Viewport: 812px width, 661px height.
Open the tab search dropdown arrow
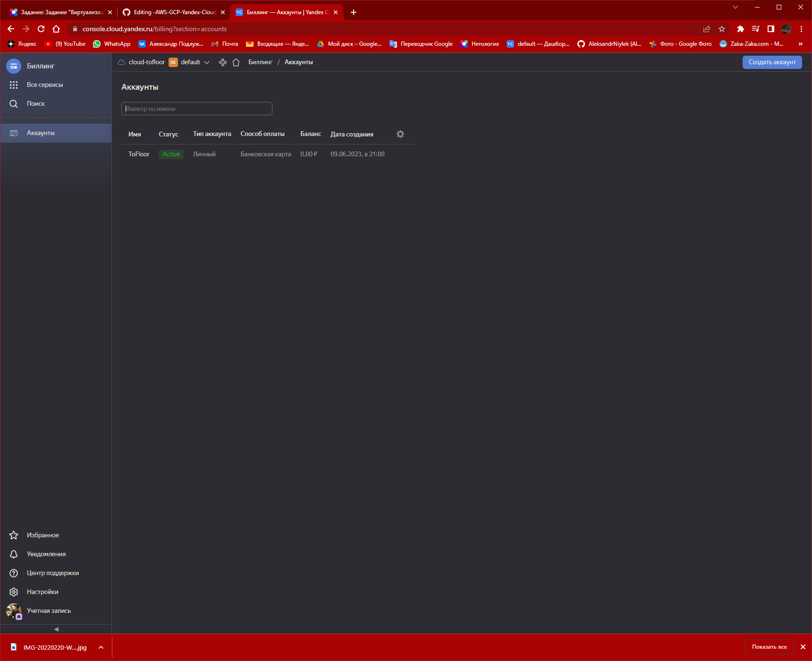736,7
